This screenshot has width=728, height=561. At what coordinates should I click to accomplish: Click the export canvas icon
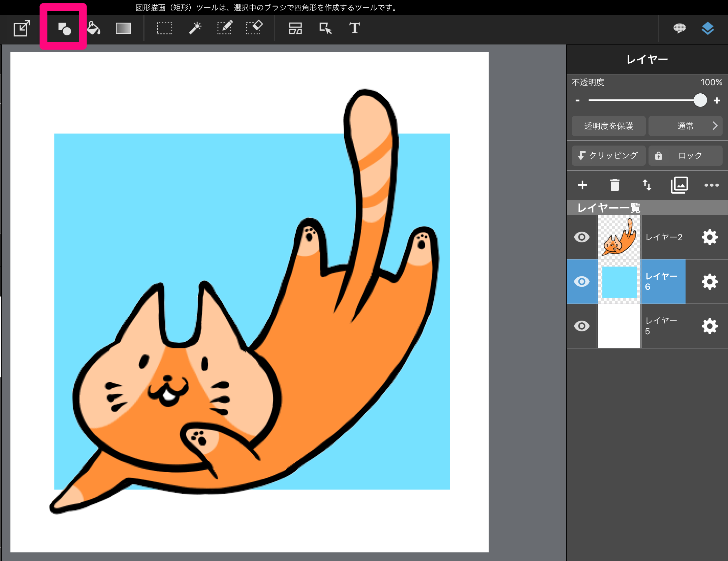tap(22, 28)
